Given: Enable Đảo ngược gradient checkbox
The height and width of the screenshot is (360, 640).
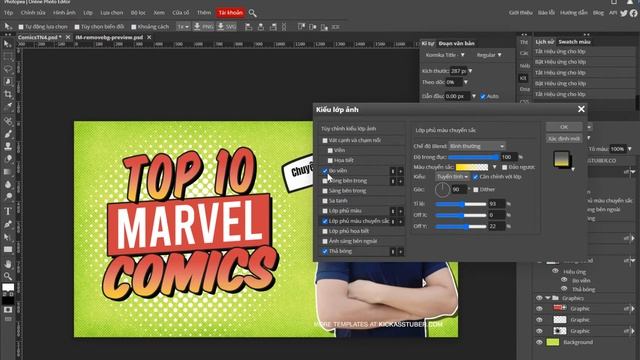Looking at the screenshot, I should pyautogui.click(x=504, y=167).
